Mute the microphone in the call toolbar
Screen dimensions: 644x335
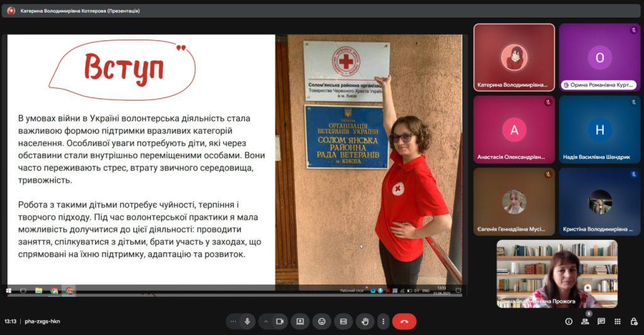[247, 321]
